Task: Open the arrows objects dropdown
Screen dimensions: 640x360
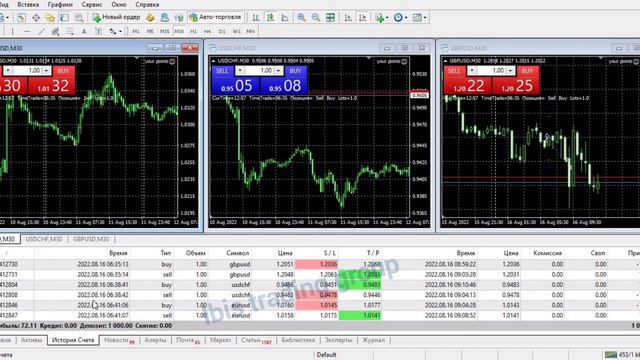Action: [116, 31]
